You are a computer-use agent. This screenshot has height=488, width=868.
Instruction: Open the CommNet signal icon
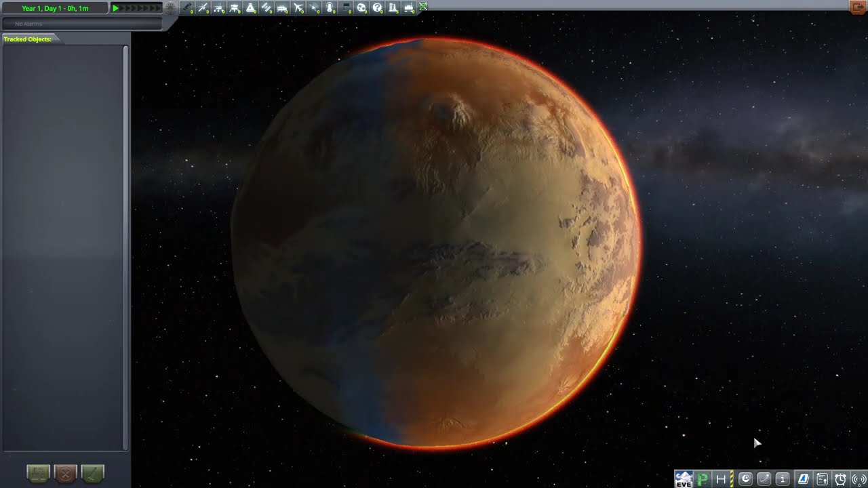[859, 479]
